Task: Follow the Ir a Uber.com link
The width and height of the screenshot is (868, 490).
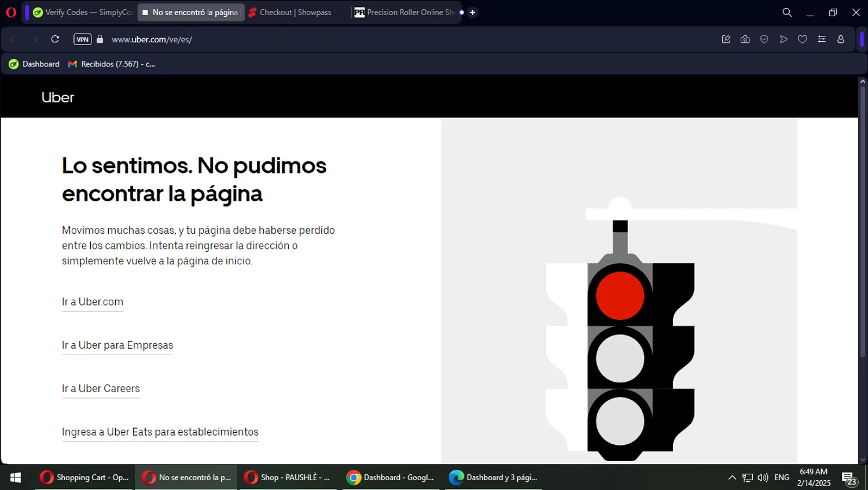Action: (93, 302)
